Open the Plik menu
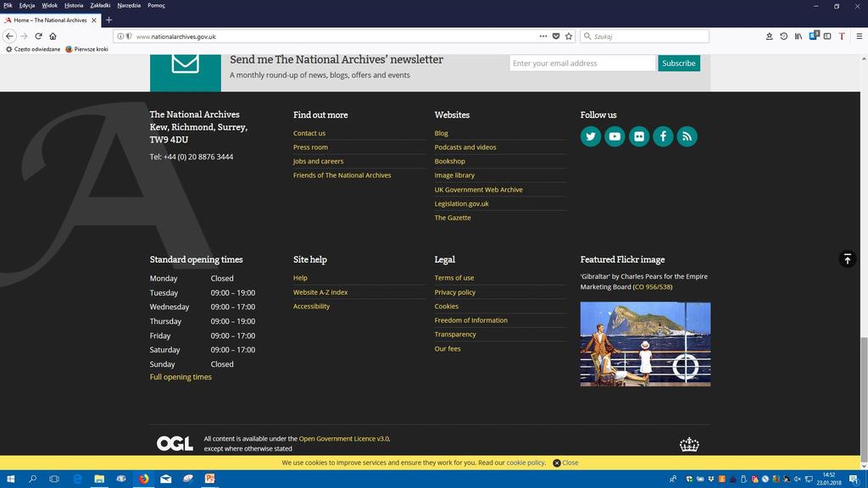The width and height of the screenshot is (868, 488). tap(8, 5)
